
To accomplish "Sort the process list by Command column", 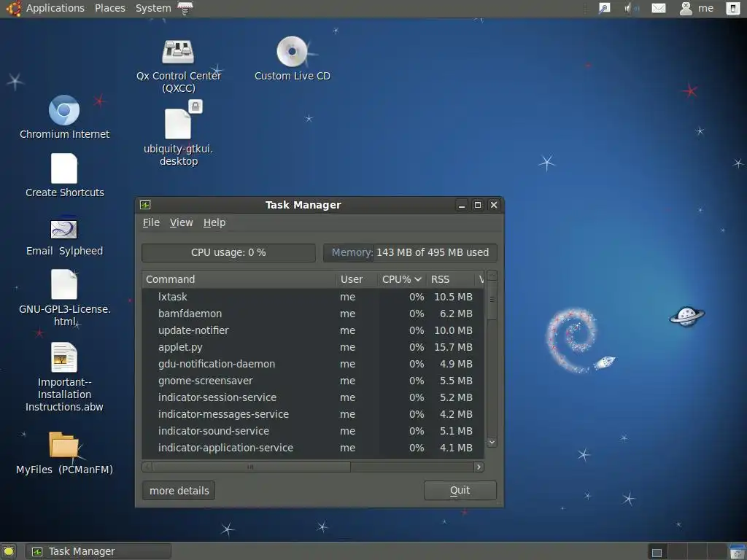I will (239, 279).
